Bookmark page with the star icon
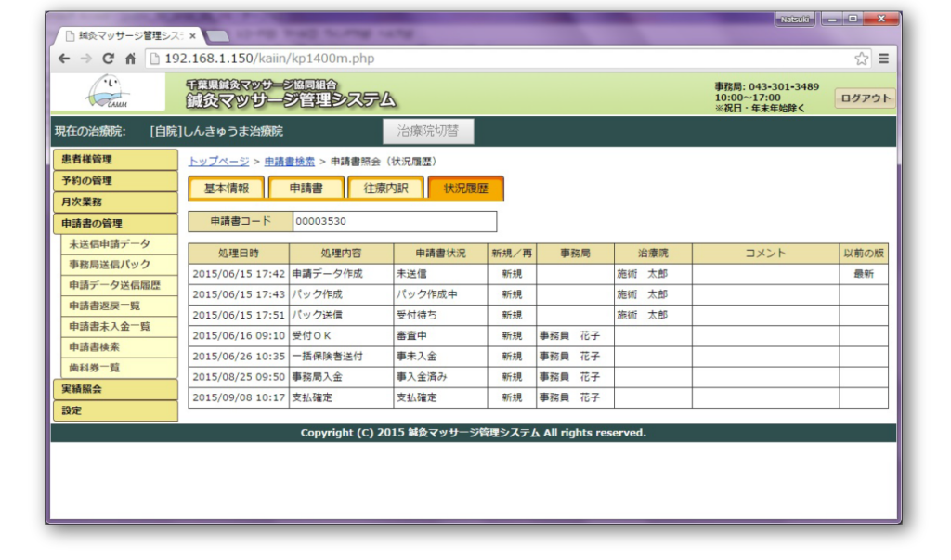The width and height of the screenshot is (951, 560). [861, 59]
